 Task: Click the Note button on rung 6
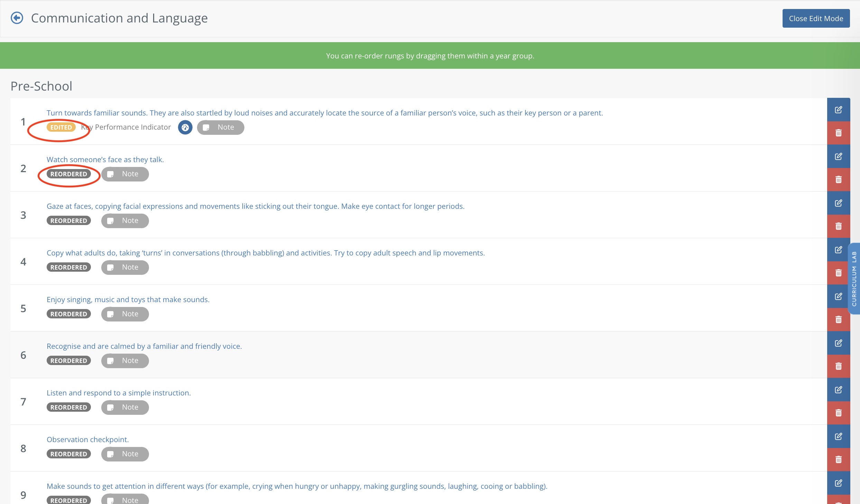tap(125, 361)
